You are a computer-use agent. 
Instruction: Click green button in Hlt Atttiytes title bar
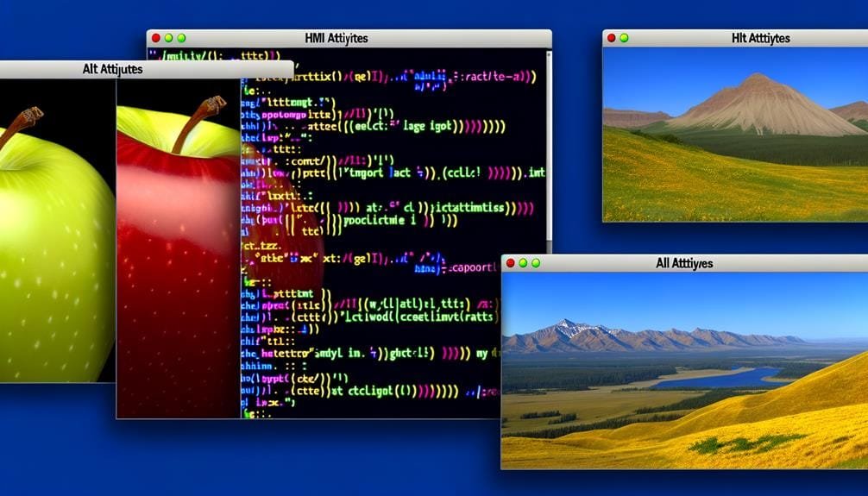(x=624, y=38)
